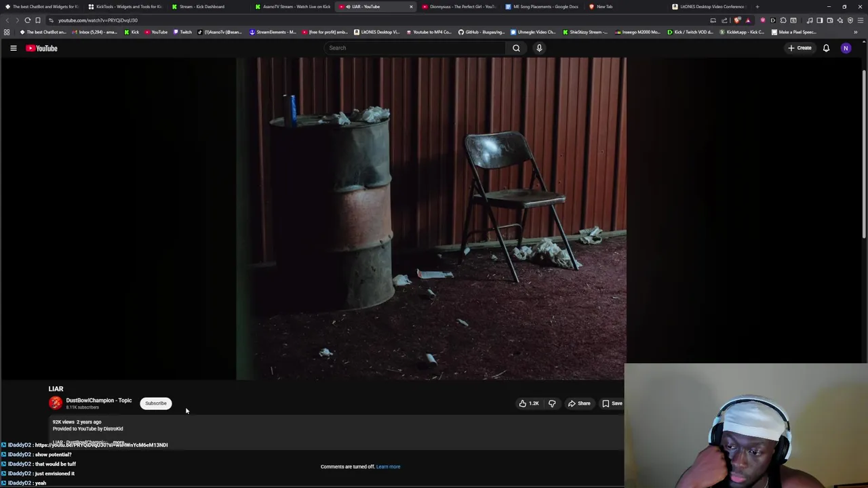Open Make a Pixel Speech bookmark
Image resolution: width=868 pixels, height=488 pixels.
point(794,32)
